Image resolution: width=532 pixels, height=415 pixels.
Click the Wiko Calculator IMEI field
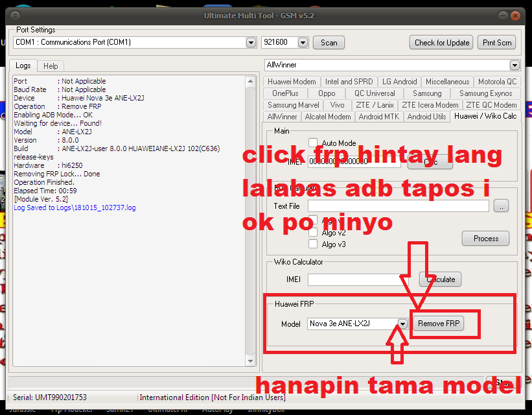tap(358, 279)
